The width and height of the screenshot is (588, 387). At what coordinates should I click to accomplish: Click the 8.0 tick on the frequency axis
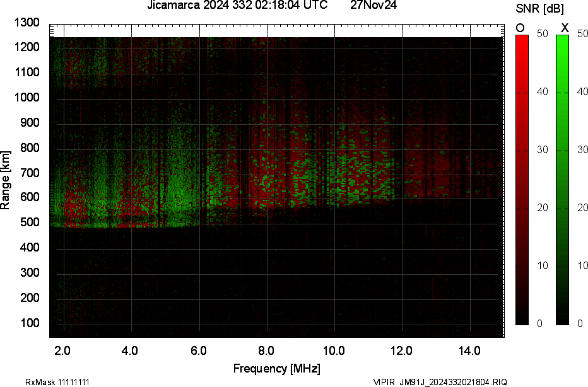click(267, 350)
